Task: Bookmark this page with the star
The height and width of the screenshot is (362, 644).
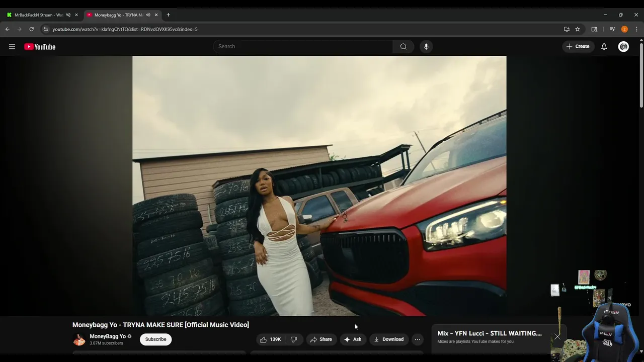Action: coord(578,29)
